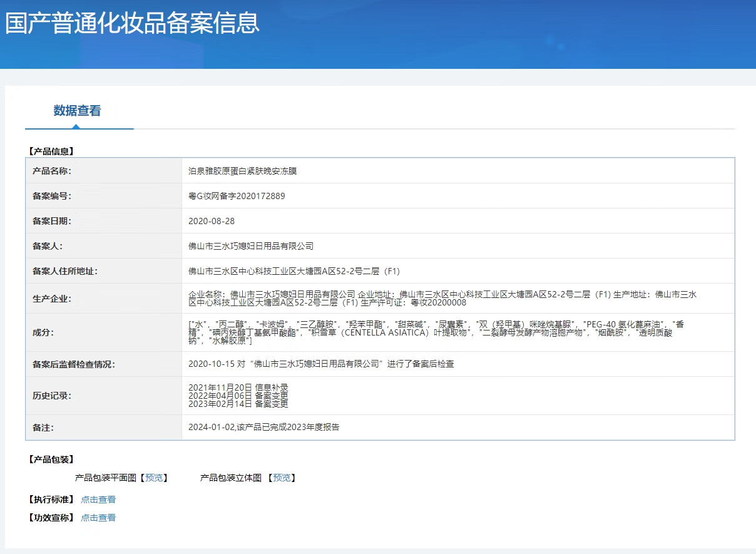This screenshot has width=756, height=554.
Task: Open the 数据查看 tab
Action: pos(77,111)
